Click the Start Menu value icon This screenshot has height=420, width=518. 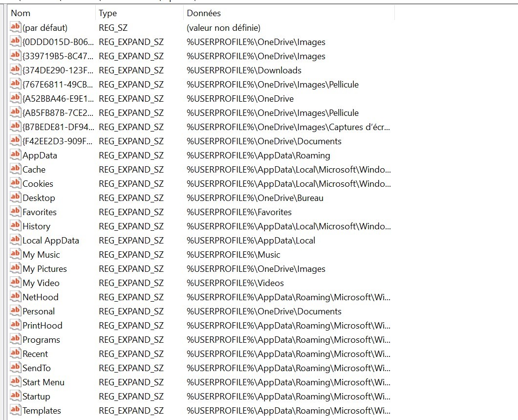[x=16, y=382]
